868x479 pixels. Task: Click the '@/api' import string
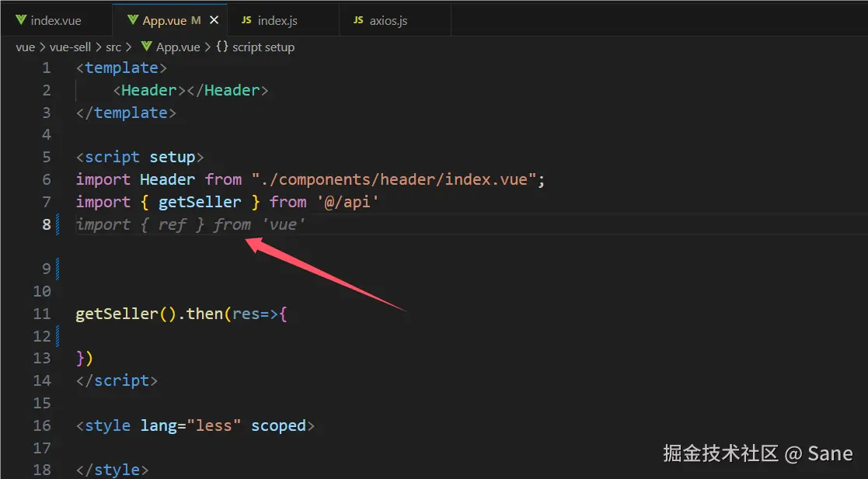click(x=347, y=202)
